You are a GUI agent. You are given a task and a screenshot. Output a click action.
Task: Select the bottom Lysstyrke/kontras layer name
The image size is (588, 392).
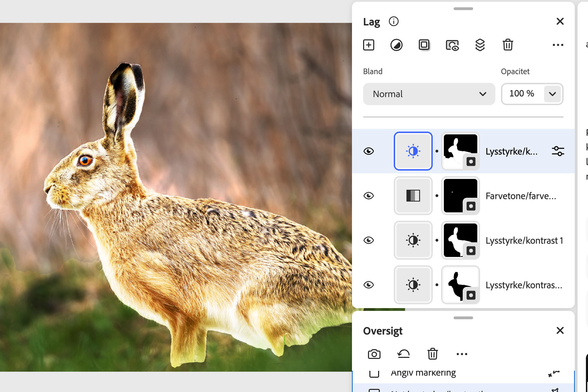coord(524,285)
